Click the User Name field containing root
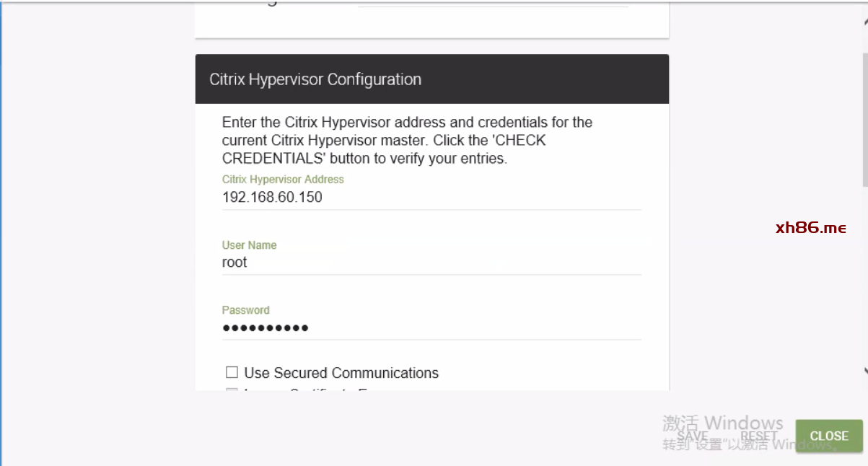This screenshot has height=466, width=868. [431, 263]
